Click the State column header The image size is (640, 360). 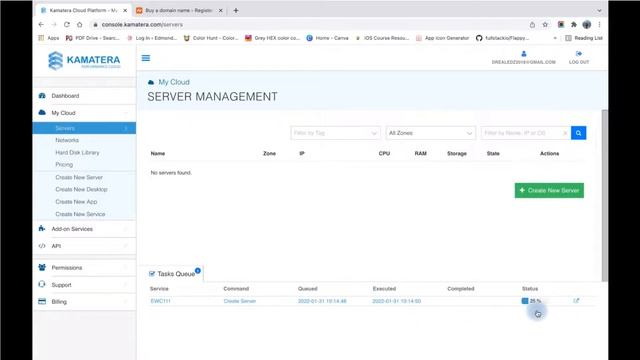click(x=493, y=153)
